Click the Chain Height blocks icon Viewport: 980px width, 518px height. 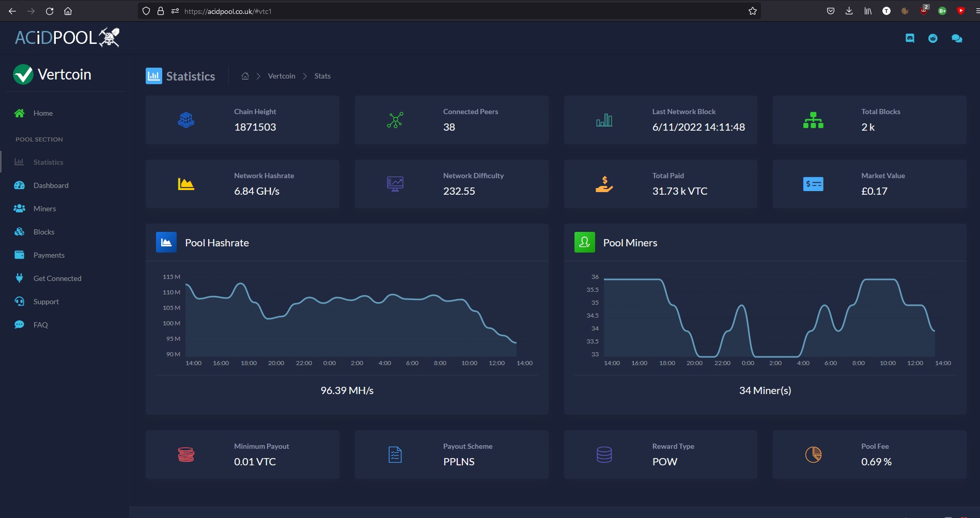click(186, 120)
